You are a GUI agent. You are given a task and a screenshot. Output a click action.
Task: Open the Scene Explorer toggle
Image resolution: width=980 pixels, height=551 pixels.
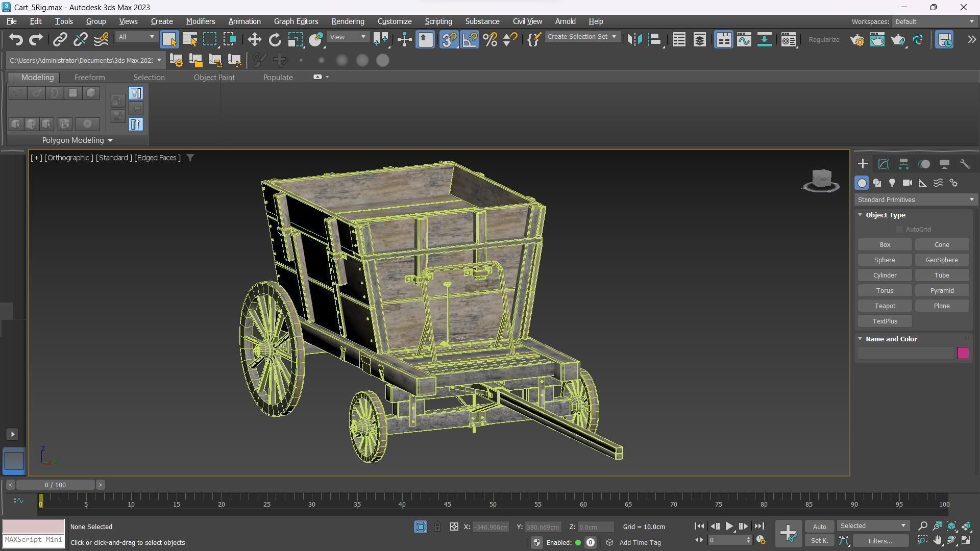[679, 39]
